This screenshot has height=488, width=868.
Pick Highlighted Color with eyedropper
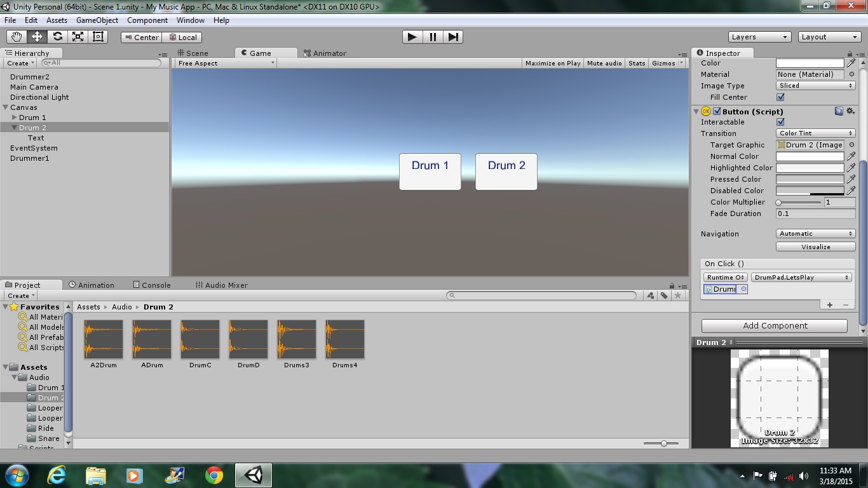pyautogui.click(x=851, y=168)
